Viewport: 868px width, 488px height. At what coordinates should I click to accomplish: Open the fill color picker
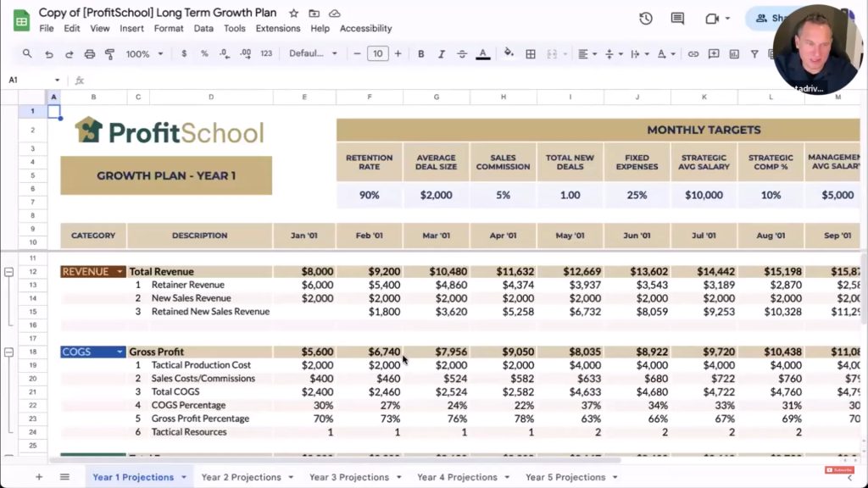tap(509, 53)
